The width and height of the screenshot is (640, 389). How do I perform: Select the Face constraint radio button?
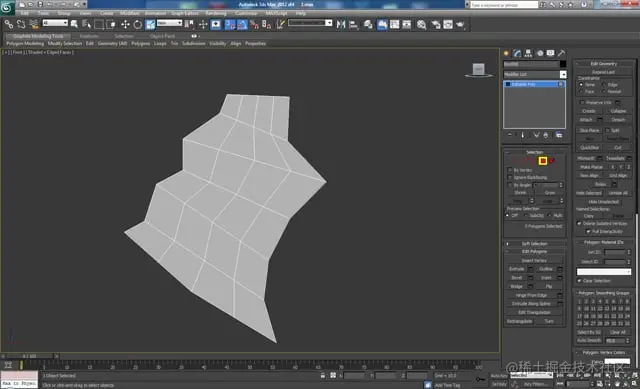pos(581,91)
